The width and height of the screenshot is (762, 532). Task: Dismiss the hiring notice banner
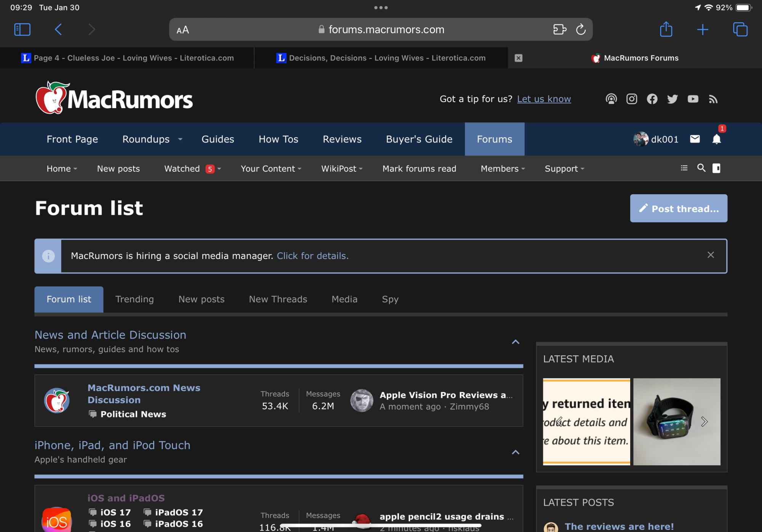[711, 255]
